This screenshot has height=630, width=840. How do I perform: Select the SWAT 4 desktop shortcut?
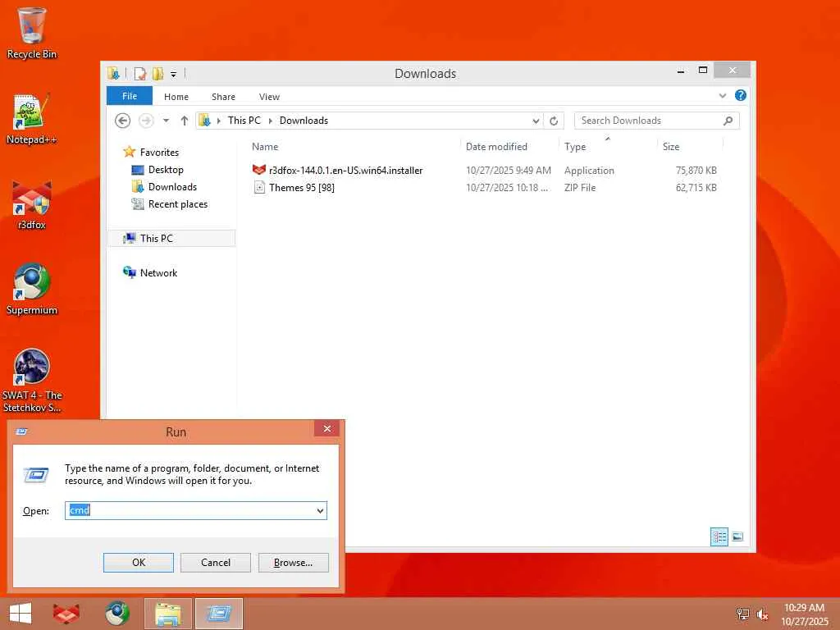32,381
